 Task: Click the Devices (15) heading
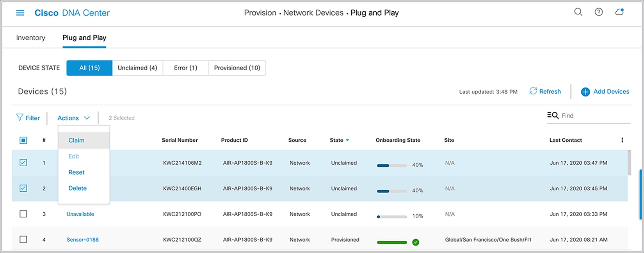[x=43, y=91]
